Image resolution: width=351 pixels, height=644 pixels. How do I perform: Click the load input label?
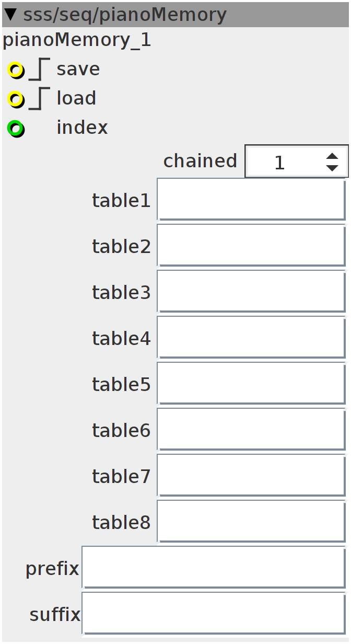point(76,99)
